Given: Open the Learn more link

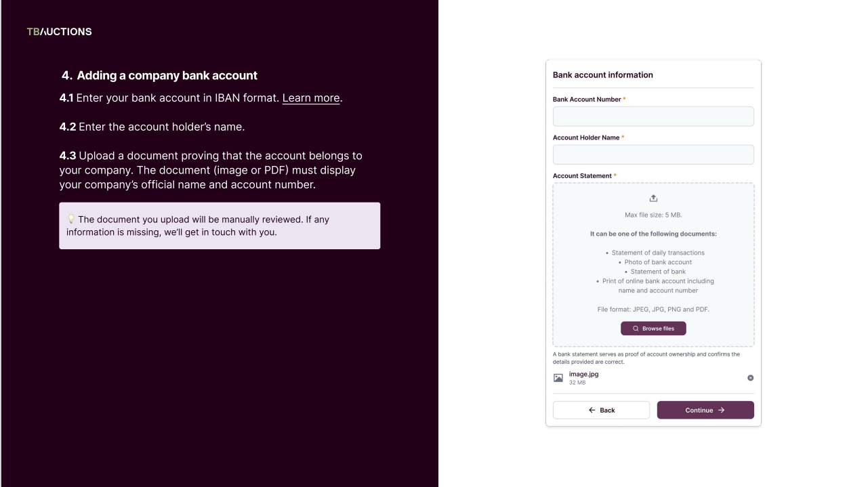Looking at the screenshot, I should [x=311, y=98].
